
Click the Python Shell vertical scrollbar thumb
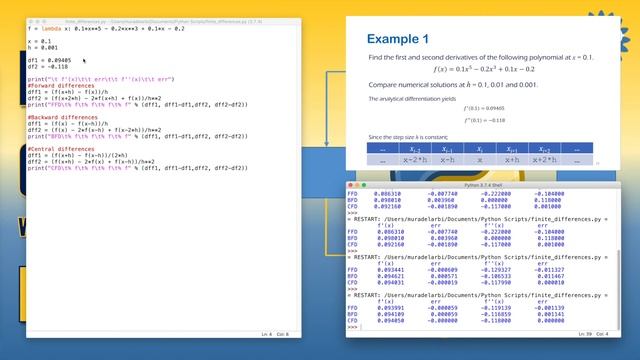[618, 289]
